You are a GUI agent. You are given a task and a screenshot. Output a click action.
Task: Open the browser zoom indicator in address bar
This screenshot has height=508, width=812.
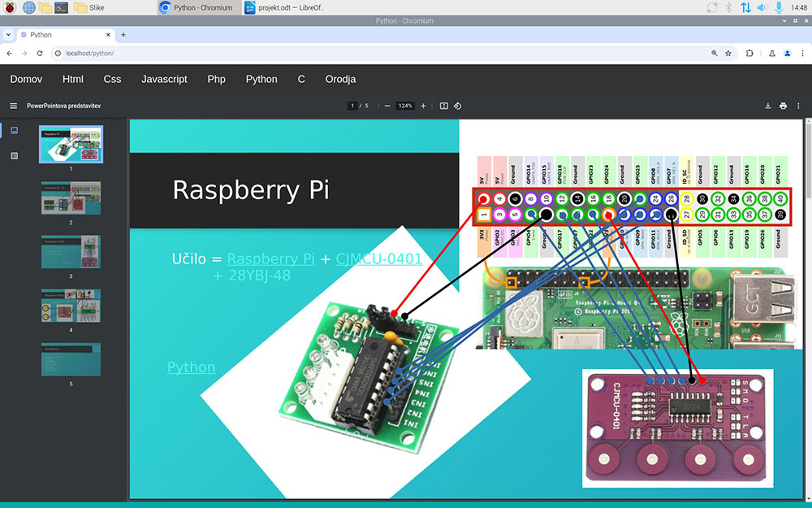point(714,54)
